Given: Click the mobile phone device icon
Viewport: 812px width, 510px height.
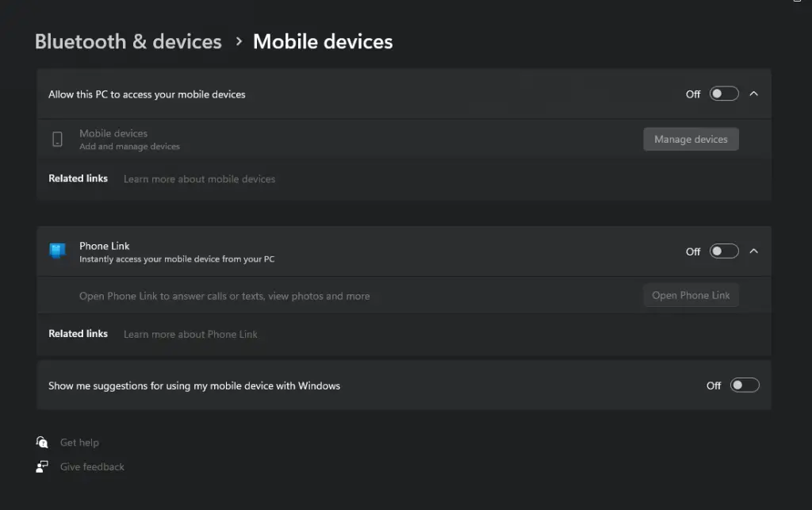Looking at the screenshot, I should click(x=57, y=140).
